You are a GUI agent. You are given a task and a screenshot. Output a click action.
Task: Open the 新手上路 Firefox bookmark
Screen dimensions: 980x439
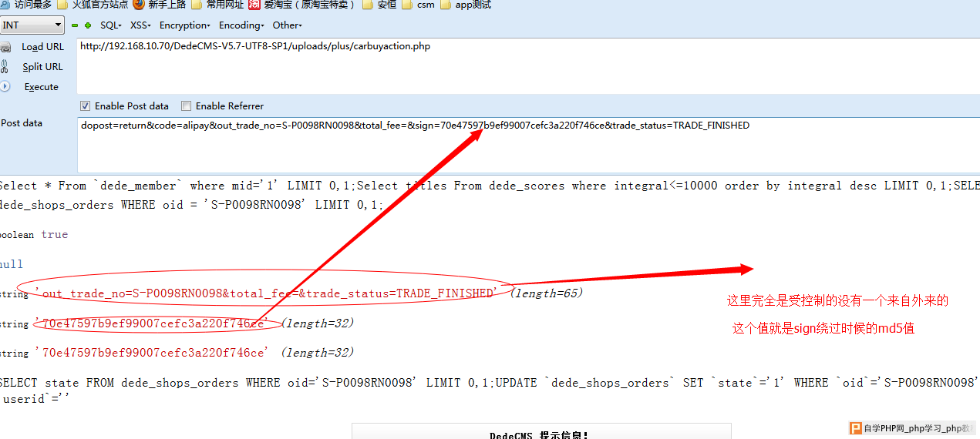coord(160,5)
